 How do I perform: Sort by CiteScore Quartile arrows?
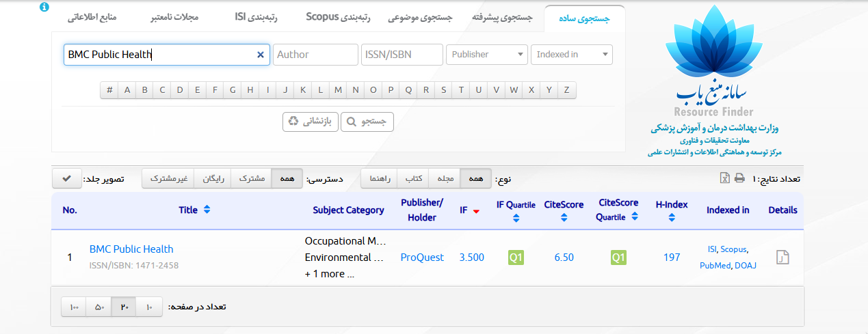coord(635,217)
